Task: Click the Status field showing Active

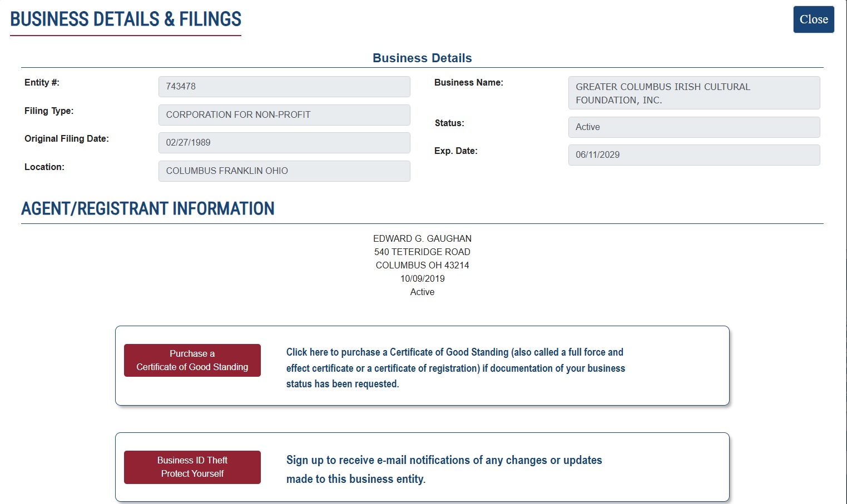Action: coord(694,127)
